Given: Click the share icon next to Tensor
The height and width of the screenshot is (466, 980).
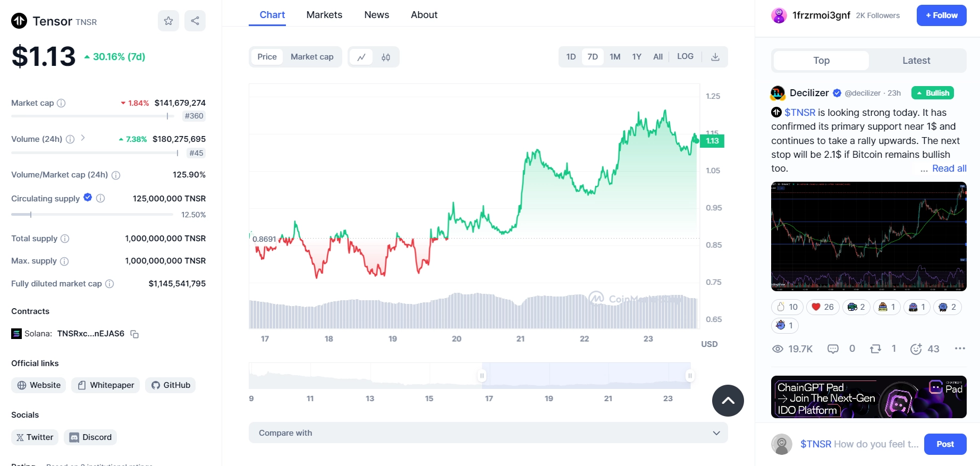Looking at the screenshot, I should (x=195, y=21).
